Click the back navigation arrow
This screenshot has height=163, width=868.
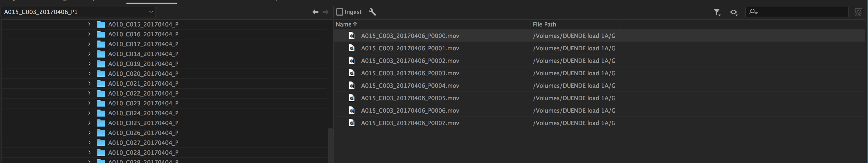pos(315,12)
